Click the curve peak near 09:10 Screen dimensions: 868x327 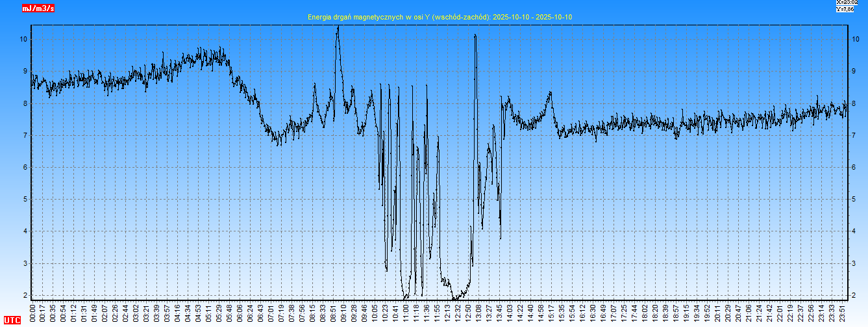(338, 29)
